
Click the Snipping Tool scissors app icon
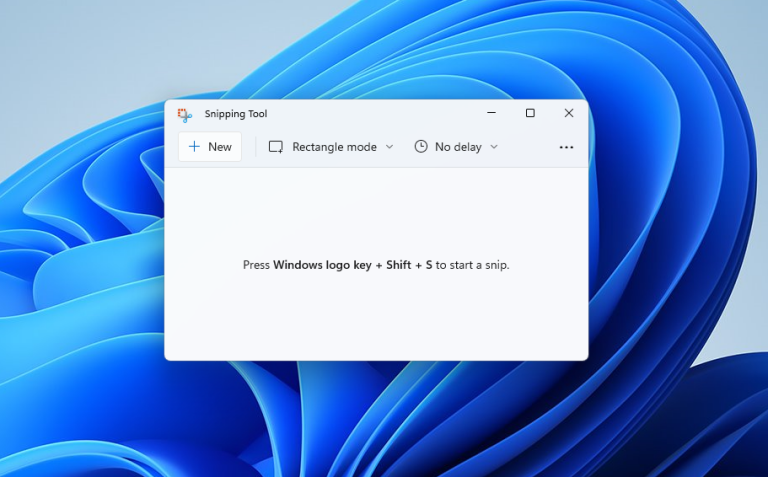tap(185, 115)
